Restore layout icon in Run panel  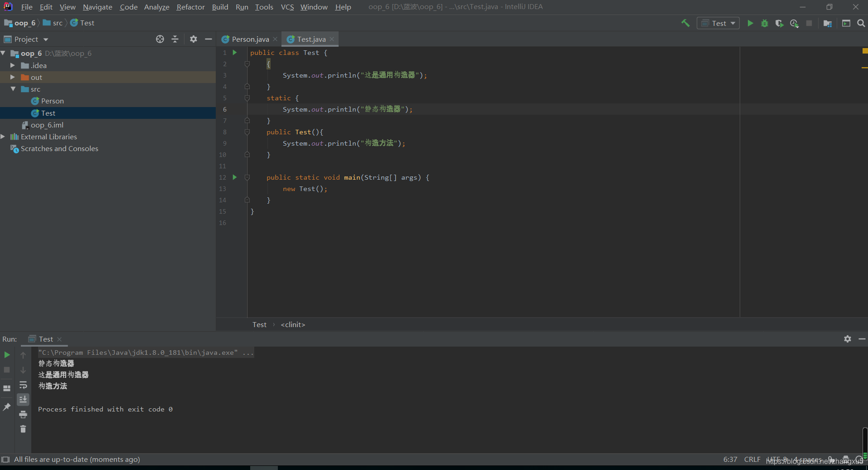pyautogui.click(x=7, y=388)
